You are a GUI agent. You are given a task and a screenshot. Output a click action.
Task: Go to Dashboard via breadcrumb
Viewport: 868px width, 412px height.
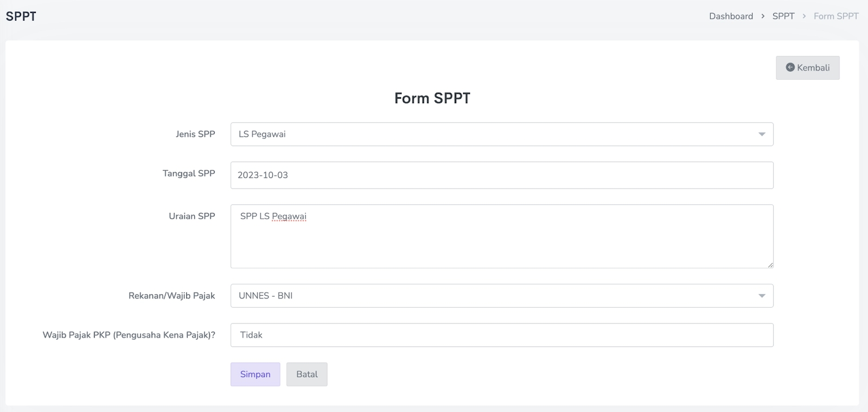731,16
